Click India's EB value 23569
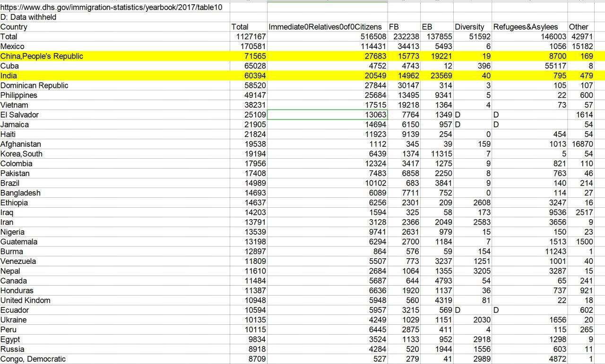The width and height of the screenshot is (605, 364). [x=437, y=76]
